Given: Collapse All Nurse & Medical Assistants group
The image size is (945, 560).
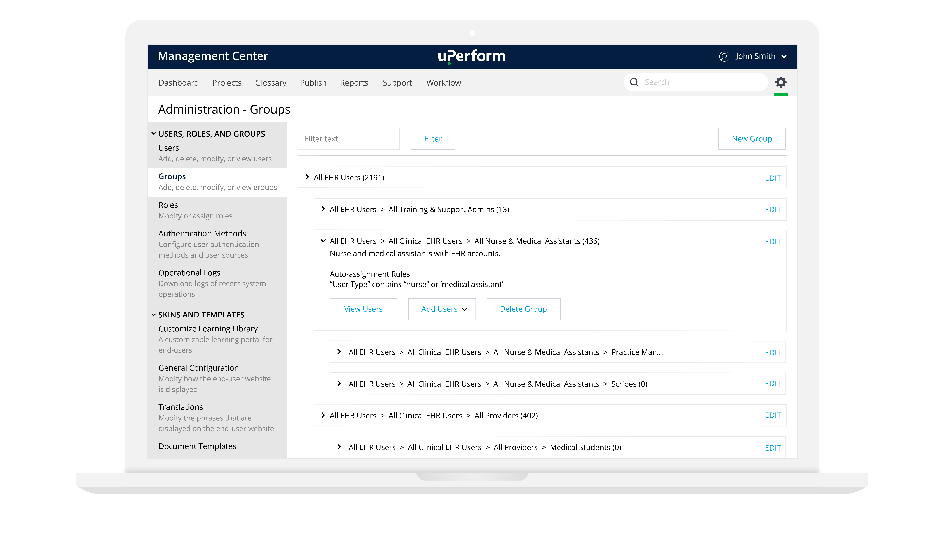Looking at the screenshot, I should point(323,241).
